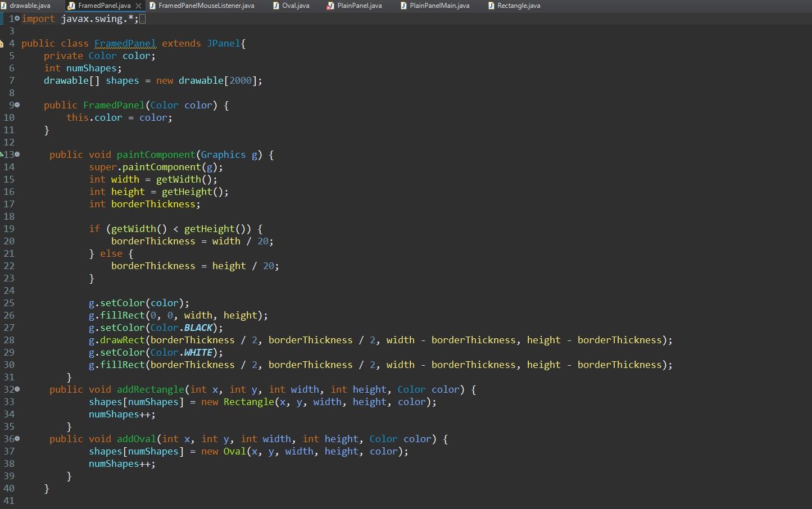The width and height of the screenshot is (812, 509).
Task: Switch to the PlainPanelMain.java tab
Action: [x=435, y=6]
